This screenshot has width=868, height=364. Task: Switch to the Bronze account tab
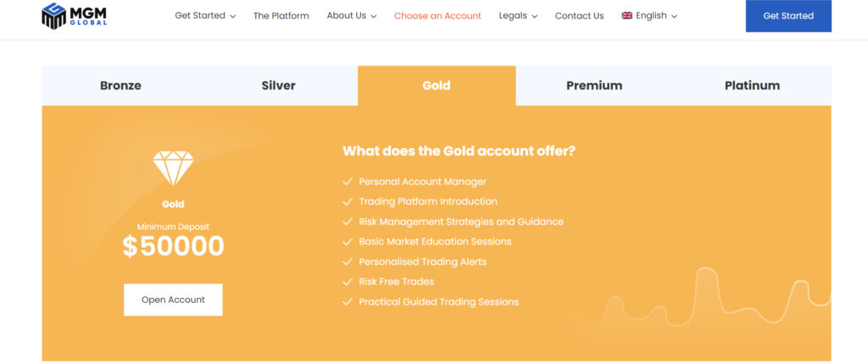pos(120,86)
